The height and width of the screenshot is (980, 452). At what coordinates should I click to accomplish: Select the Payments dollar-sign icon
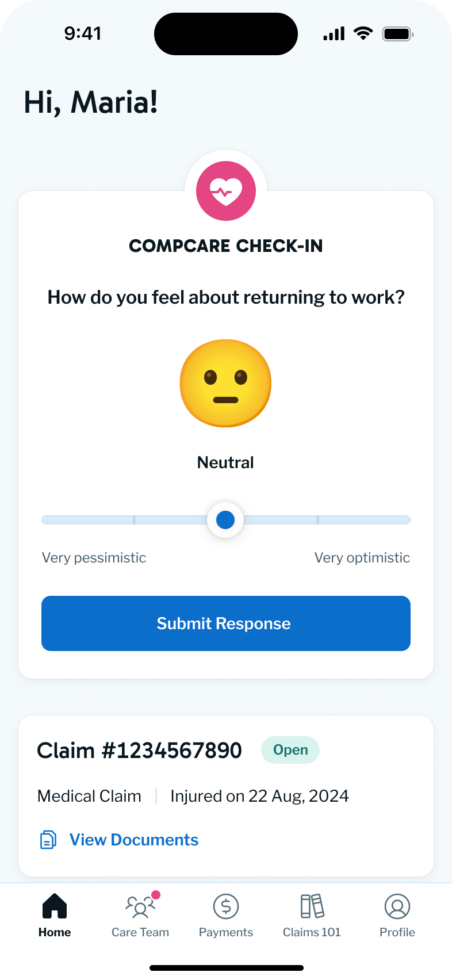coord(225,907)
